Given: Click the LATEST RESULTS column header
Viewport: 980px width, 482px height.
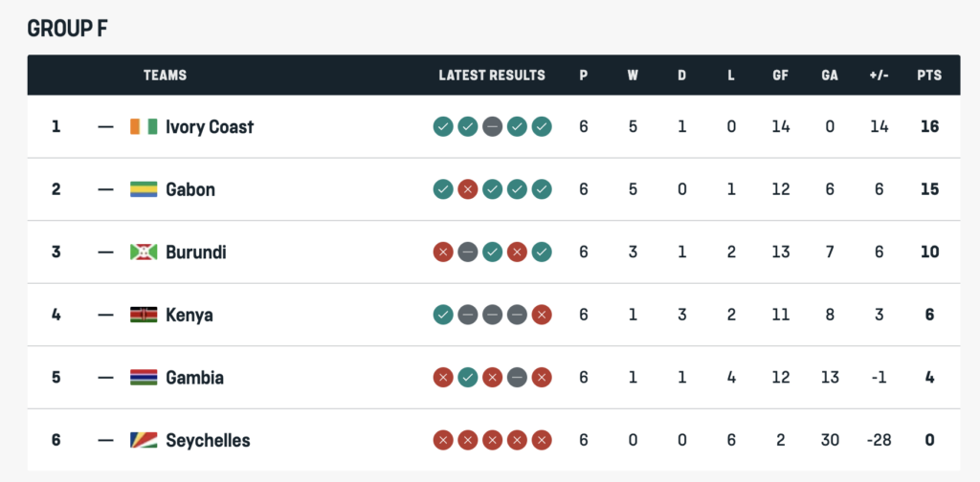Looking at the screenshot, I should coord(492,76).
